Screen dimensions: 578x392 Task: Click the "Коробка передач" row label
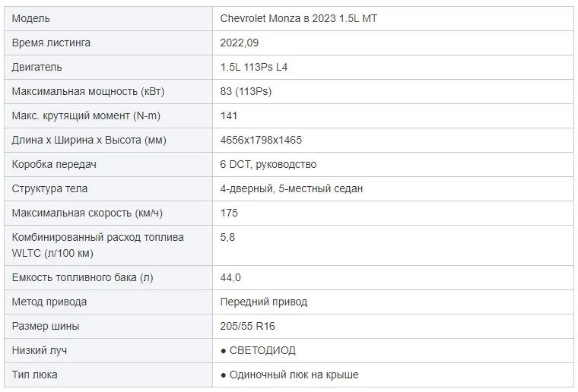(x=54, y=164)
